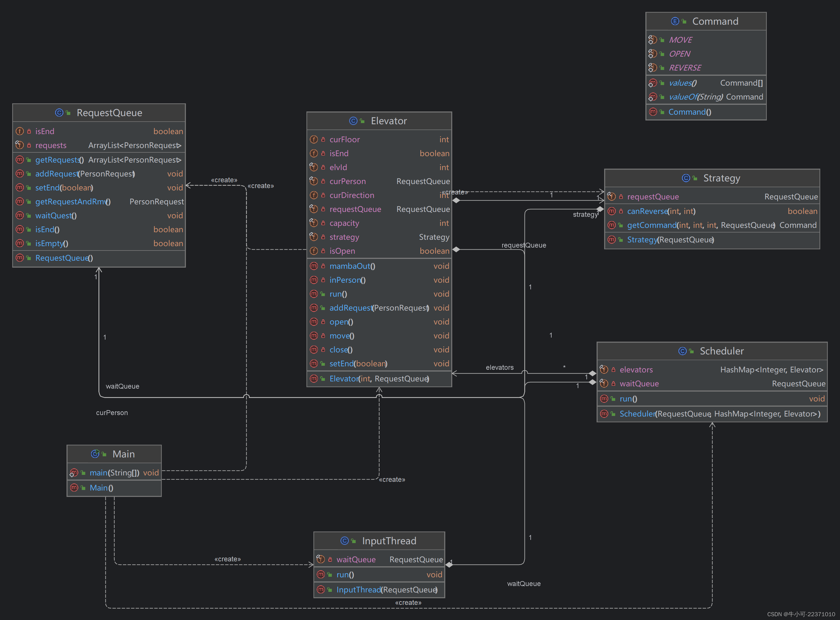Image resolution: width=840 pixels, height=620 pixels.
Task: Select the Elevator(int, RequestQueue) constructor
Action: [x=379, y=379]
